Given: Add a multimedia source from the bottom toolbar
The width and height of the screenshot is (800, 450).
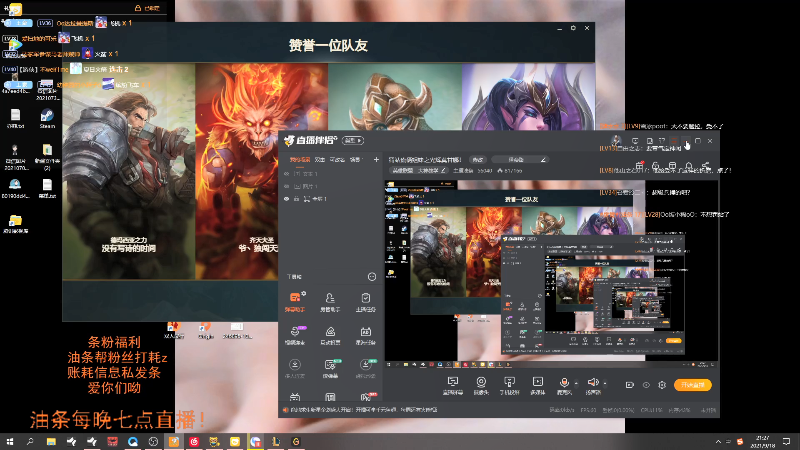Looking at the screenshot, I should point(538,385).
